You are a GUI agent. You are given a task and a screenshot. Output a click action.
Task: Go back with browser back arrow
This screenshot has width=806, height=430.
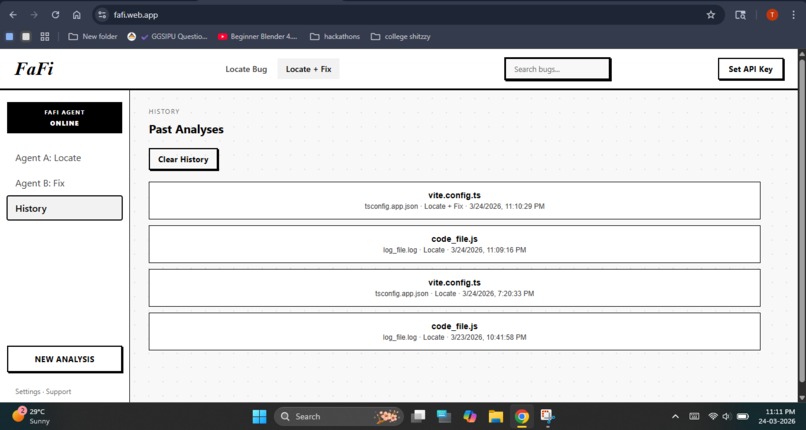coord(13,15)
